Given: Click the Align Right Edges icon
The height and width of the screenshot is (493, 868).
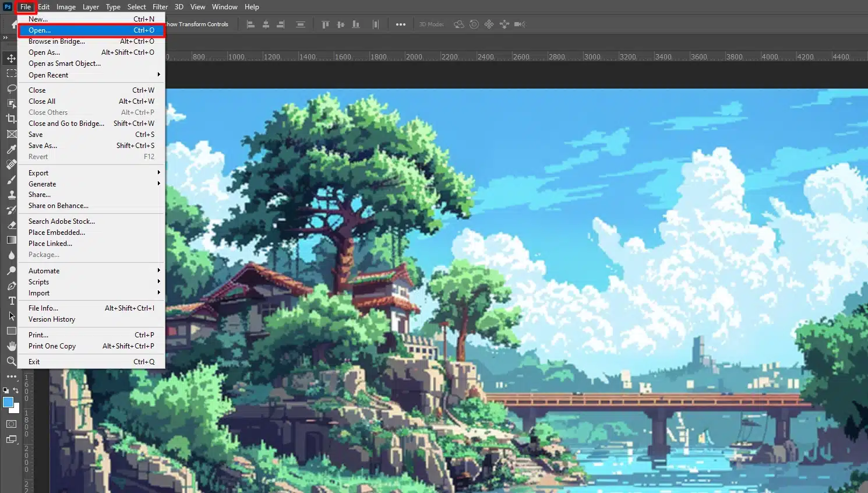Looking at the screenshot, I should 281,24.
